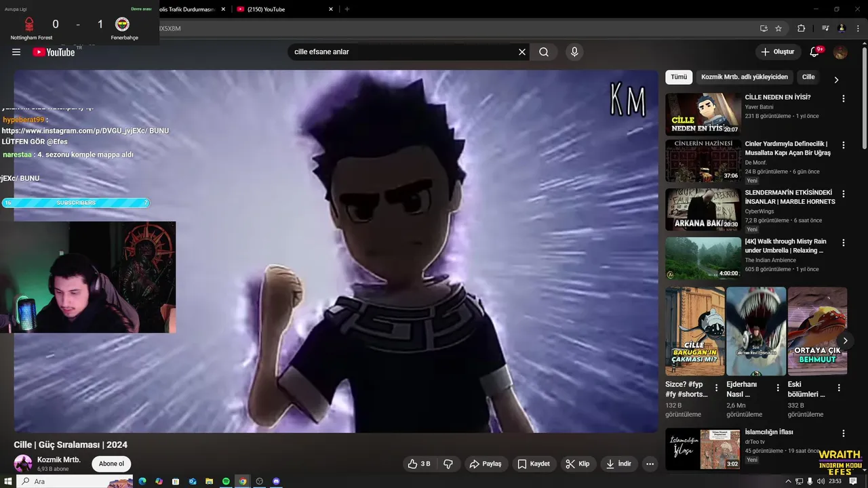This screenshot has width=868, height=488.
Task: Open the YouTube hamburger guide menu
Action: pos(16,52)
